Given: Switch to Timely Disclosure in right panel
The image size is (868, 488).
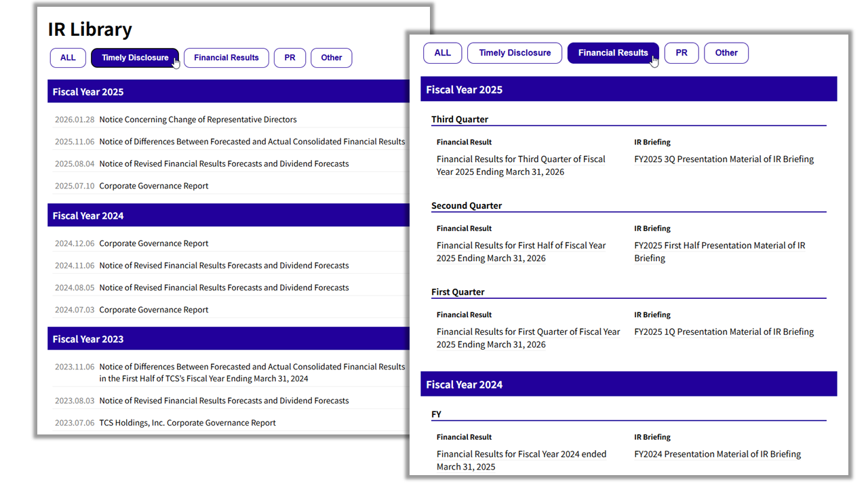Looking at the screenshot, I should point(515,53).
